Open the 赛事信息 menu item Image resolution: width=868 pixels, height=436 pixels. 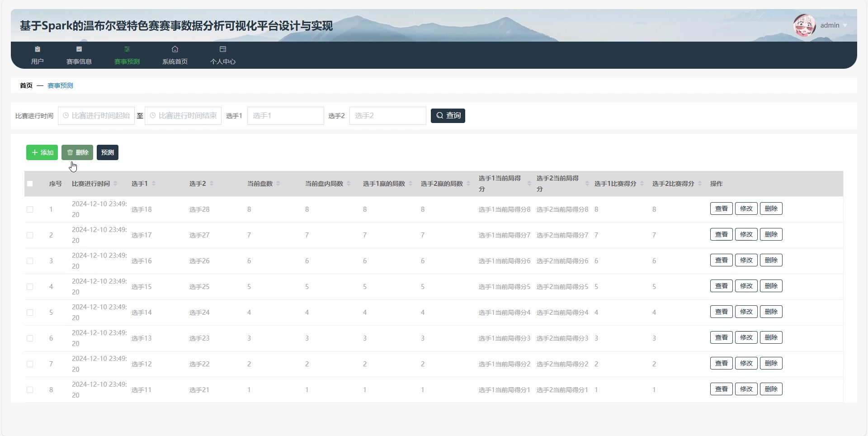(79, 55)
